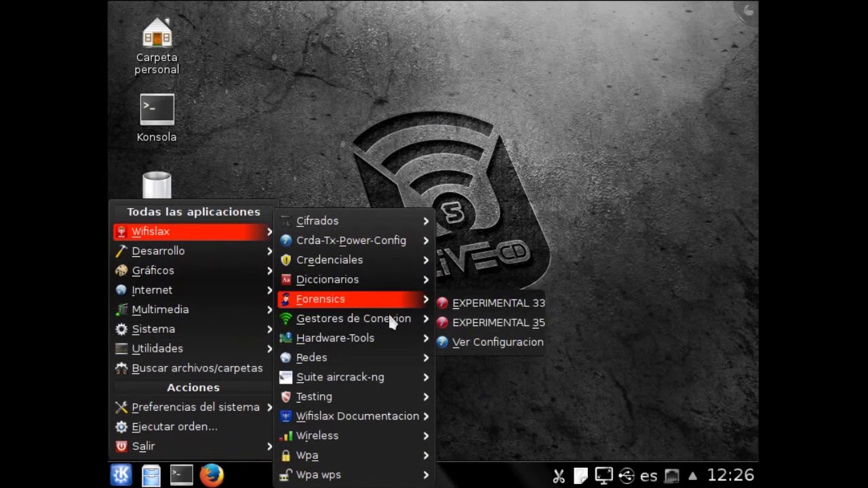Click the Gestores de Conexion wifi icon
The image size is (868, 488).
pos(286,319)
